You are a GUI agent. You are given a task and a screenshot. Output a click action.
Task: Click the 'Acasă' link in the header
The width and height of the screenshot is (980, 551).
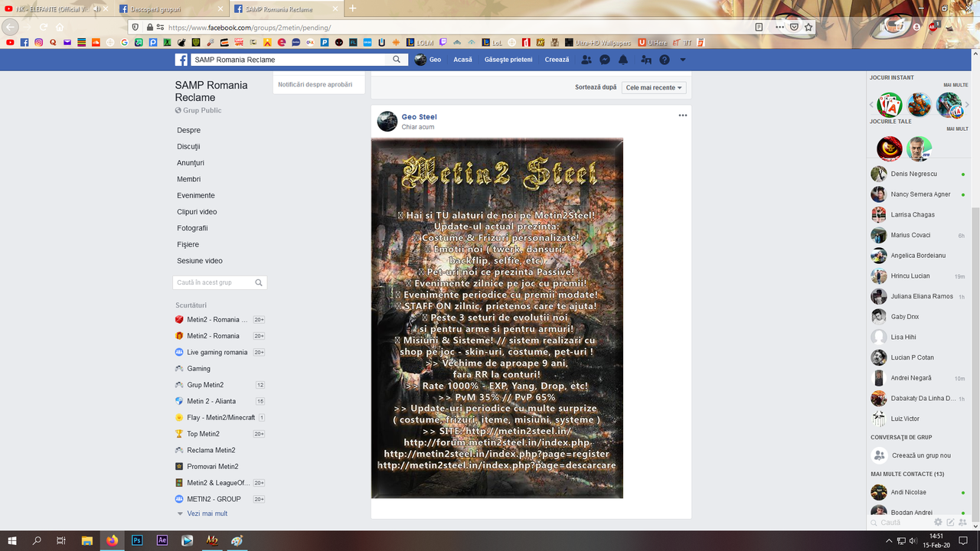(462, 60)
